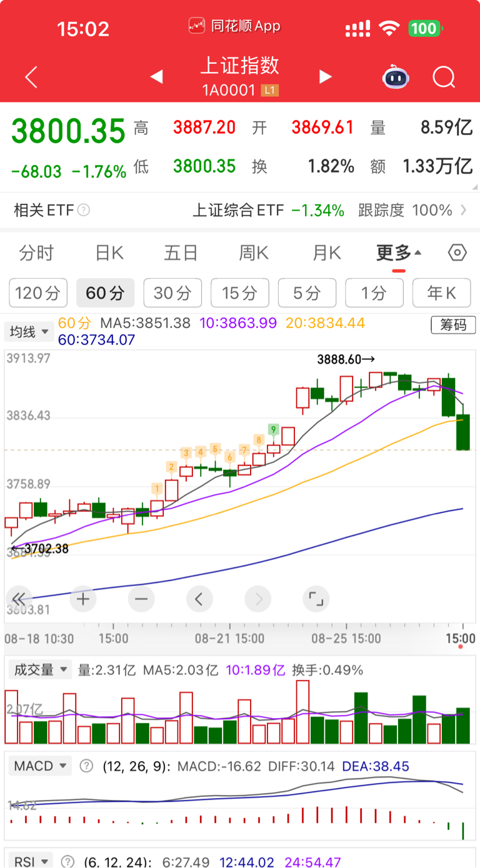Select the 分时 tab
Viewport: 480px width, 868px height.
pyautogui.click(x=36, y=253)
